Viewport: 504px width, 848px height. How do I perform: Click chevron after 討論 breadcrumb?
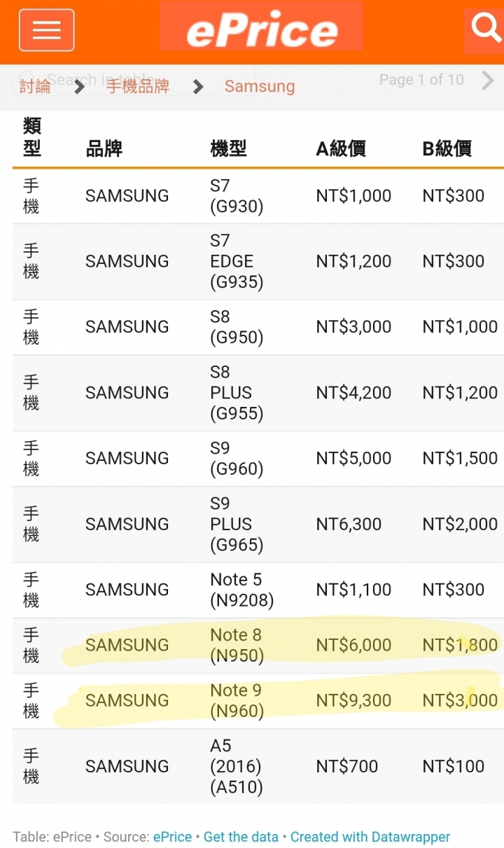coord(80,87)
